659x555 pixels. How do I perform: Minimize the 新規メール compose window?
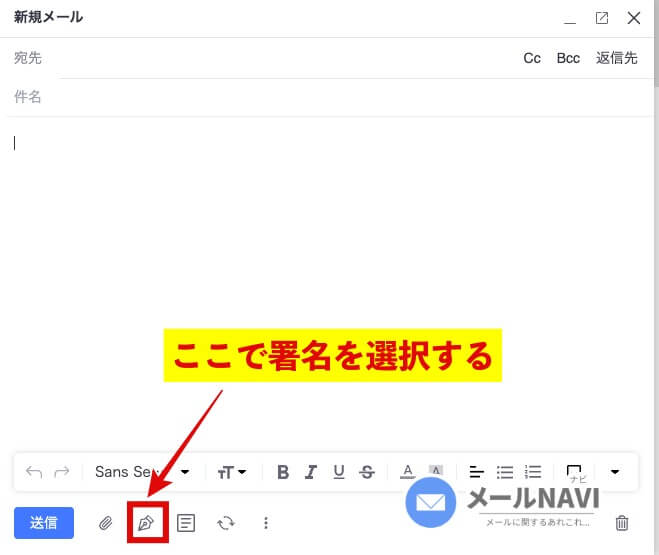coord(570,18)
